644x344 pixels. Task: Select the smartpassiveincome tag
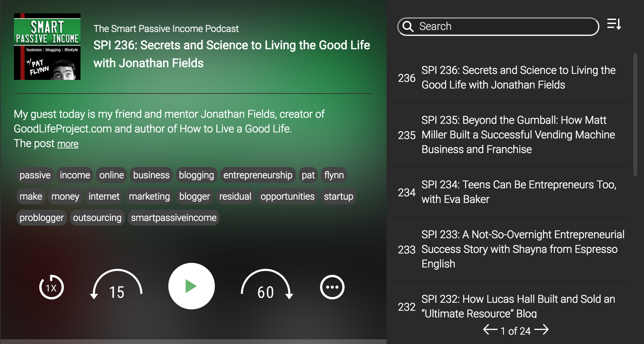[x=173, y=218]
